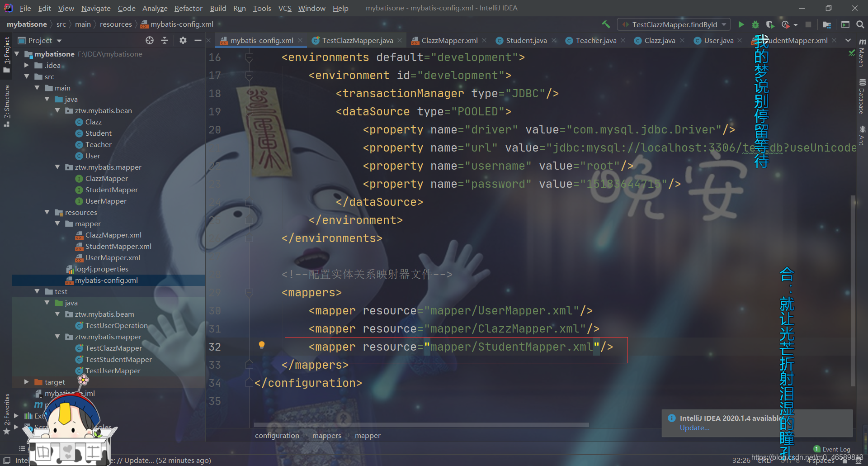
Task: Open the Refactor menu
Action: click(x=189, y=8)
